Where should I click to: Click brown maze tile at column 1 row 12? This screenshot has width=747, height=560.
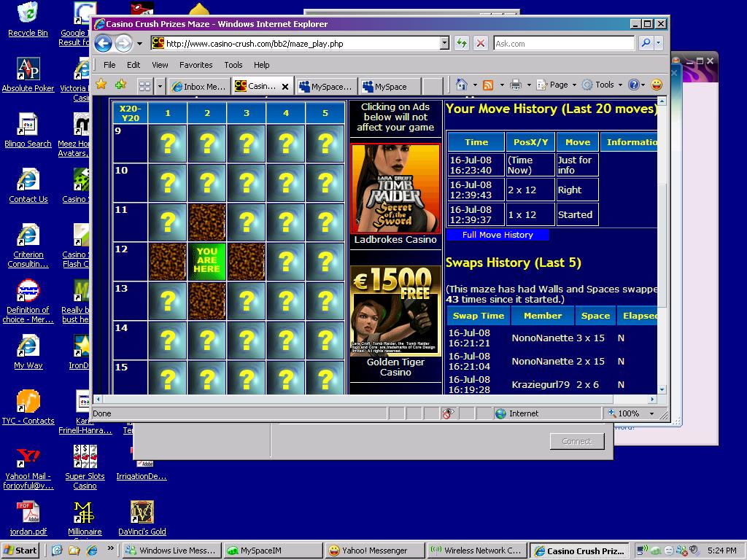click(168, 262)
